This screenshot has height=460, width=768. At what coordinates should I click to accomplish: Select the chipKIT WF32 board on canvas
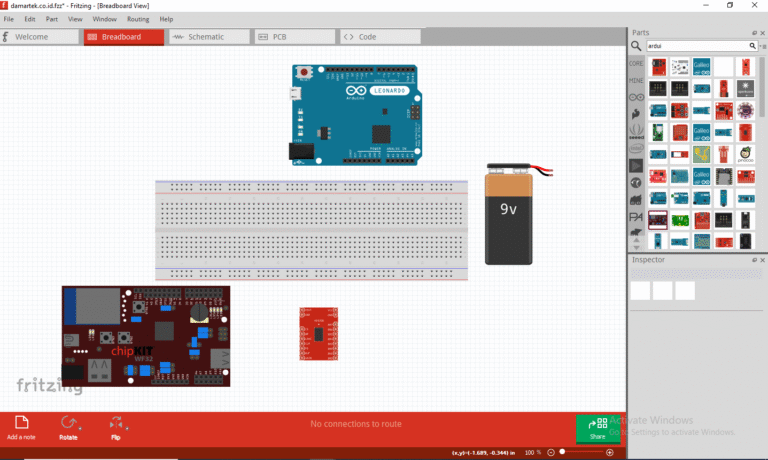(146, 336)
